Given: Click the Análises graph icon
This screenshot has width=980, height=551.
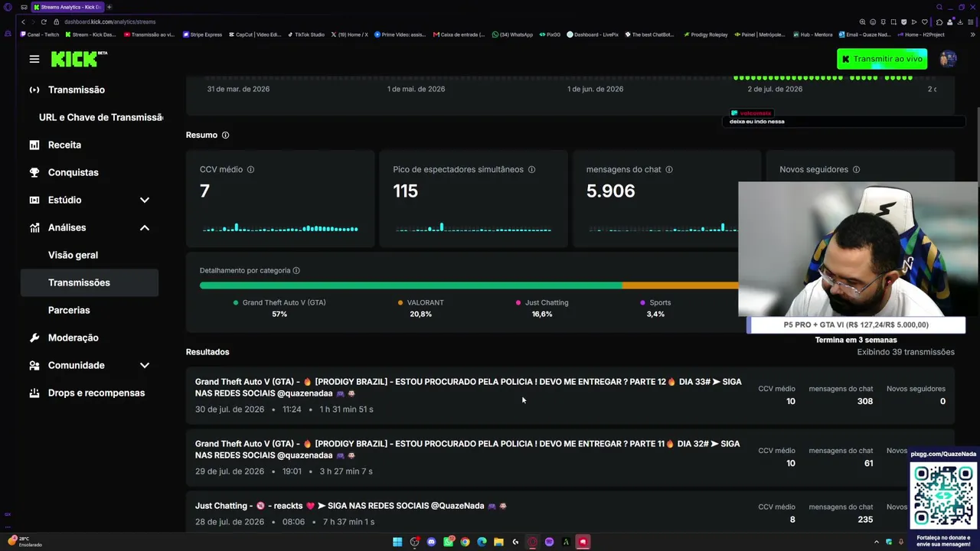Looking at the screenshot, I should click(x=34, y=227).
